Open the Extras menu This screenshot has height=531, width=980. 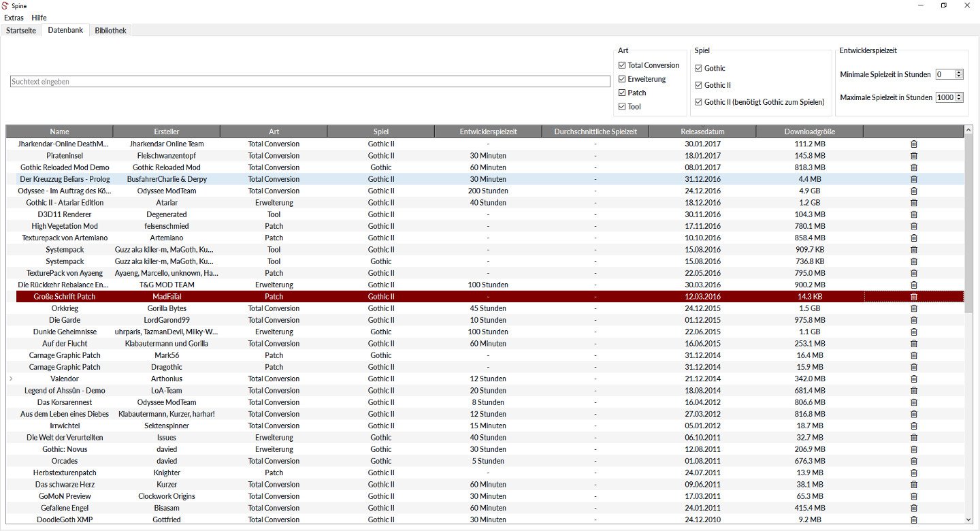point(14,18)
